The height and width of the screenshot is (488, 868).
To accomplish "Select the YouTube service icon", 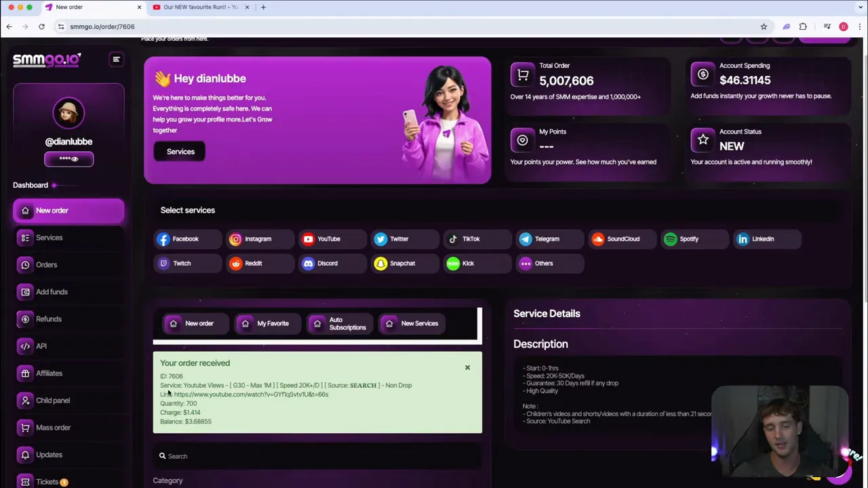I will tap(309, 239).
